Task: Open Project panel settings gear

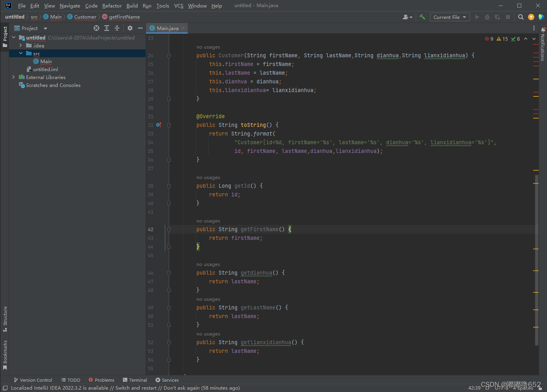Action: pyautogui.click(x=130, y=28)
